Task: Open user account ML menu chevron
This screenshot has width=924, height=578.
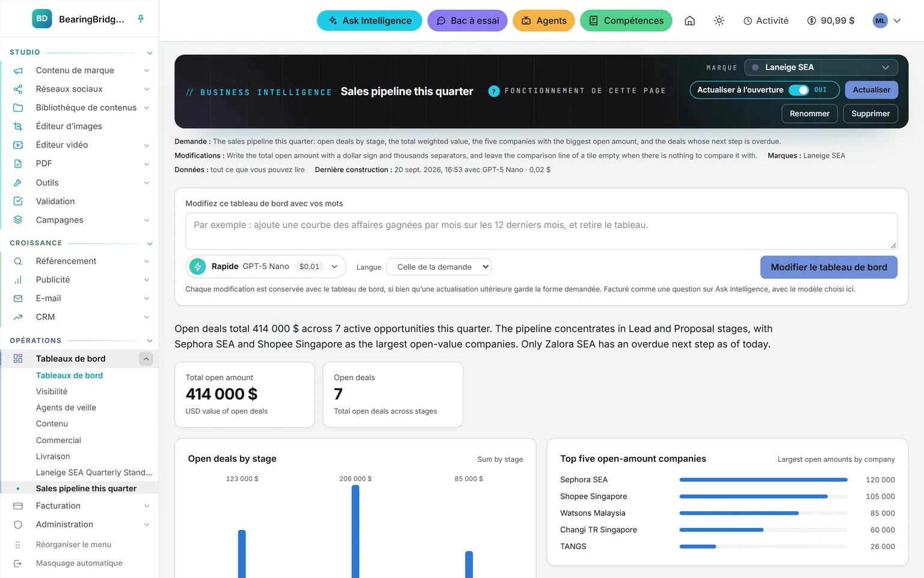Action: tap(897, 20)
